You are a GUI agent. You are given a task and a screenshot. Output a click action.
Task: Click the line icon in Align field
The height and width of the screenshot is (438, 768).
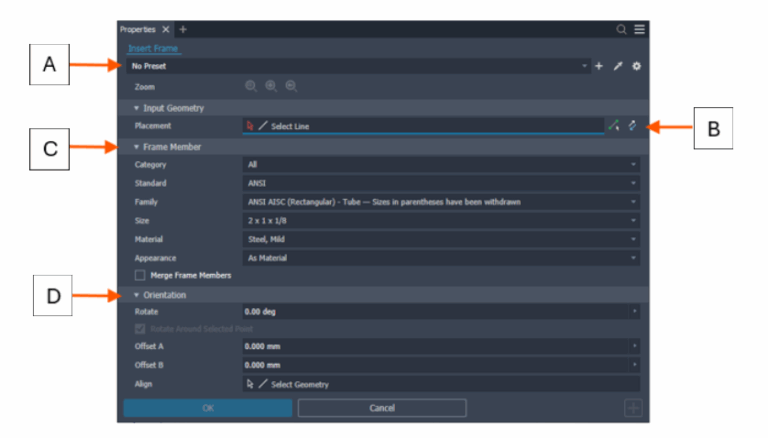(263, 384)
